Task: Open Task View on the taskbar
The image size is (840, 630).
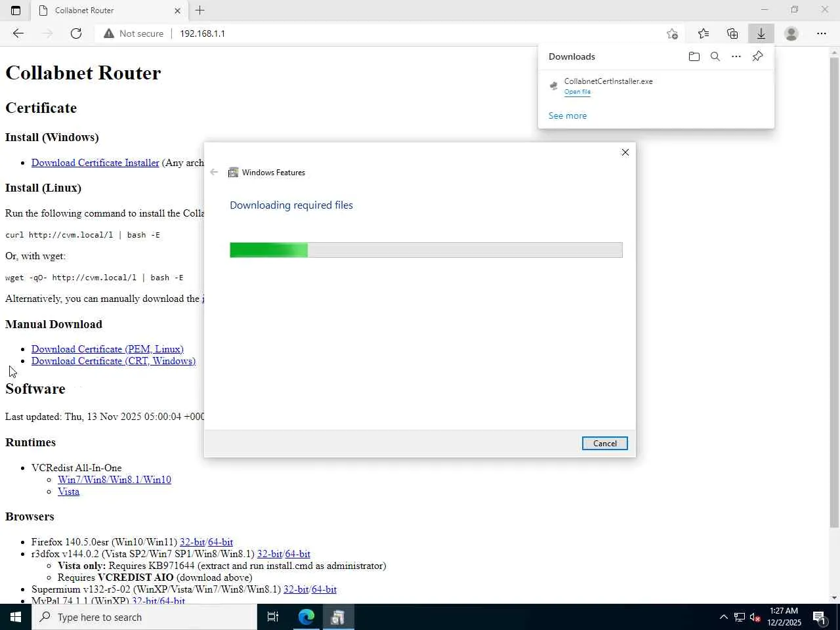Action: coord(273,617)
